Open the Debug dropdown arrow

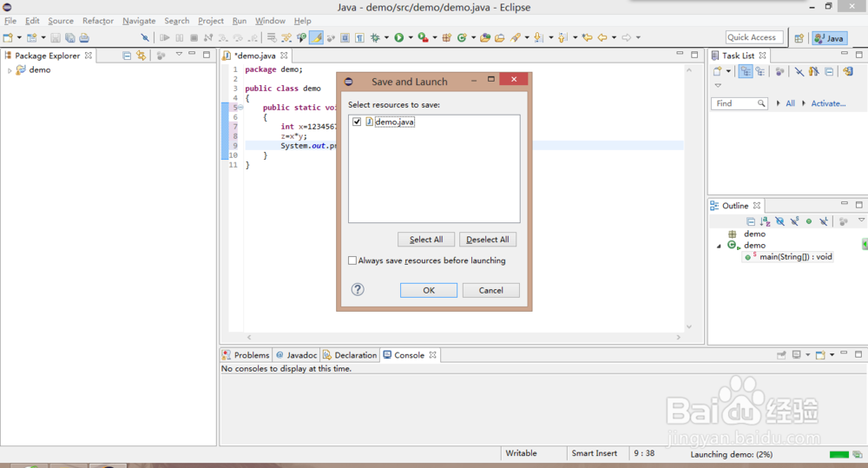[x=386, y=37]
